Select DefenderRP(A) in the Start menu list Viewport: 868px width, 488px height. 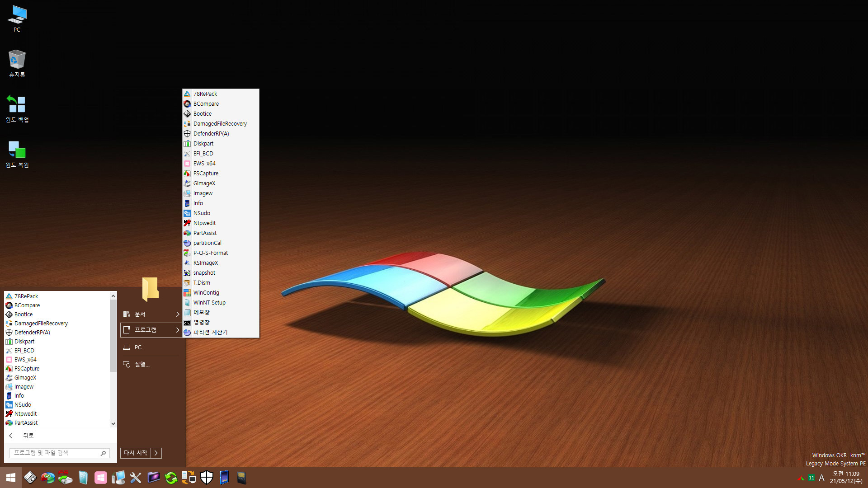57,333
